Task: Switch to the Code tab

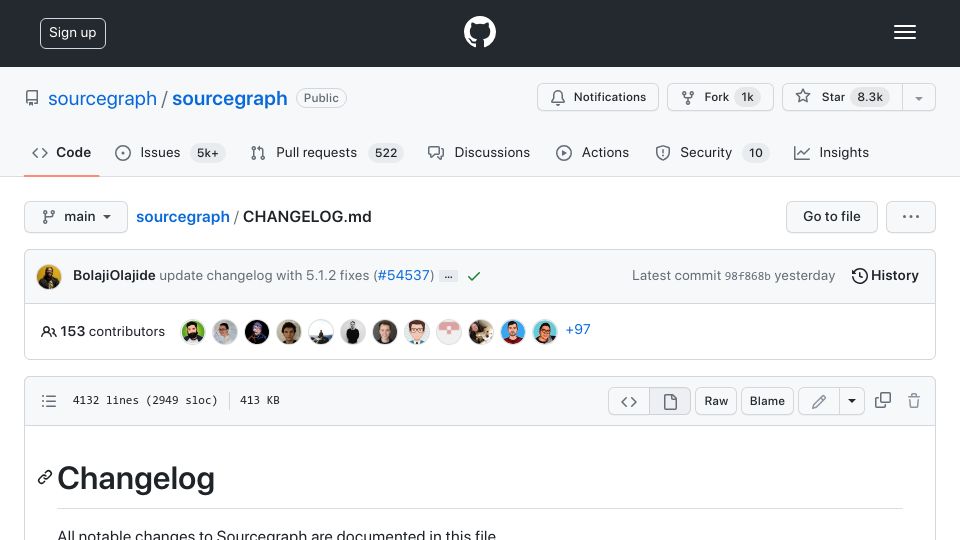Action: [x=61, y=152]
